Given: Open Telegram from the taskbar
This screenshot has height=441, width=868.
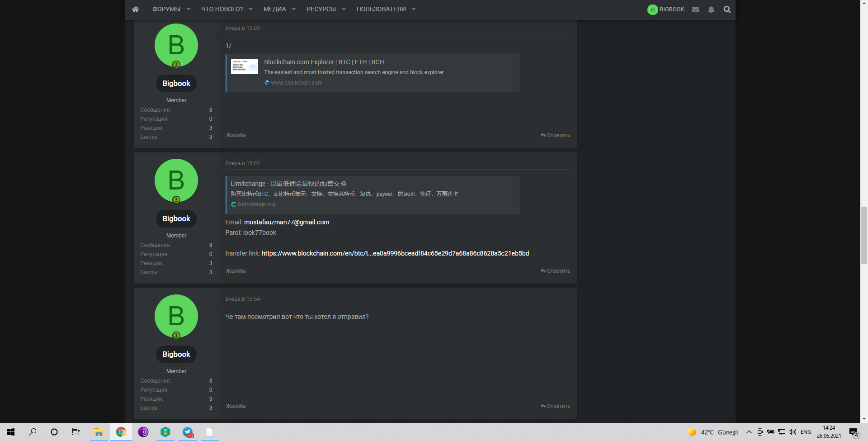Looking at the screenshot, I should point(188,432).
